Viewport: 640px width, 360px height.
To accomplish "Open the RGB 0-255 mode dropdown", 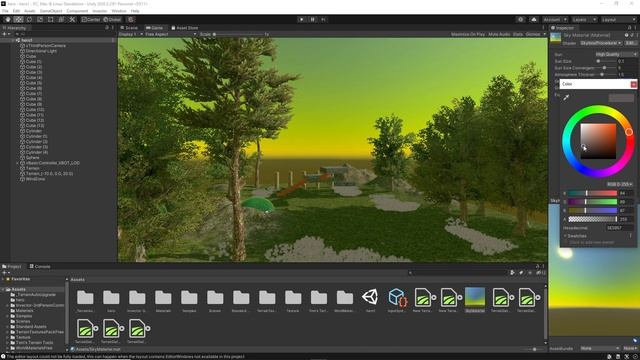I will tap(619, 184).
